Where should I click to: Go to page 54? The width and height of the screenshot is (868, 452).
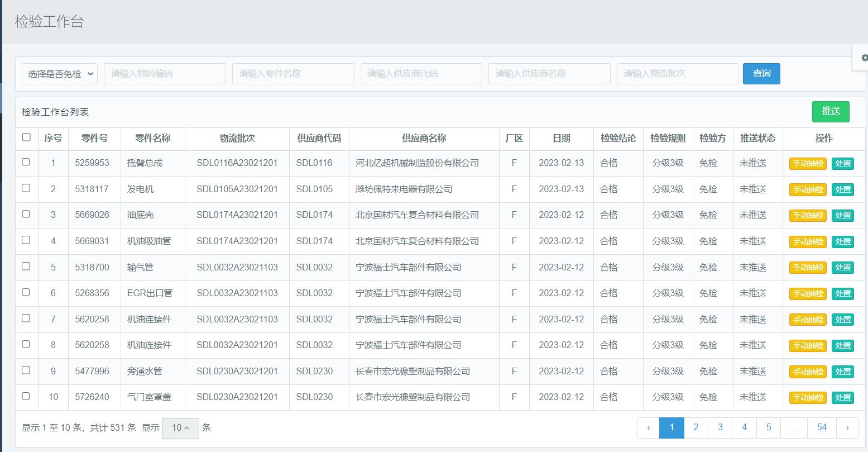822,427
